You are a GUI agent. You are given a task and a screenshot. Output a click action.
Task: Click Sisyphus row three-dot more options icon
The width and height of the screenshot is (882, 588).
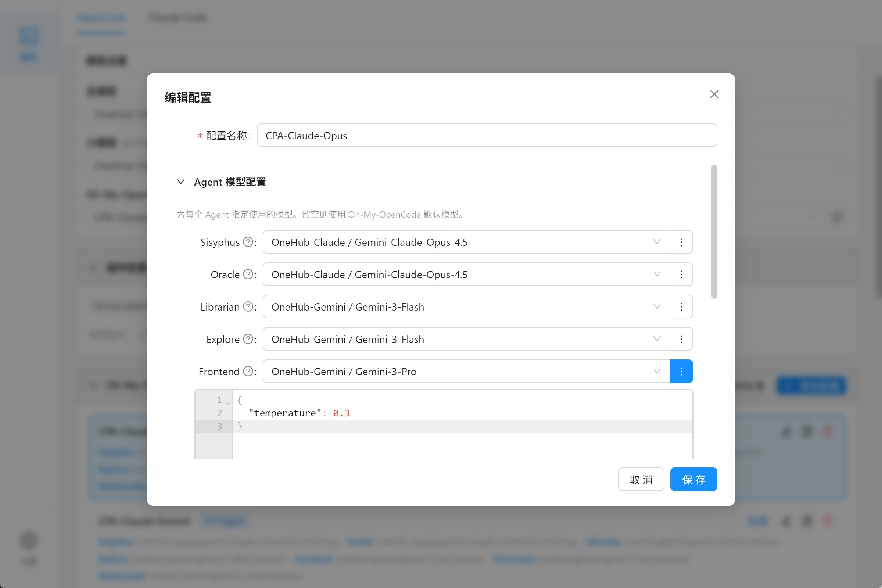681,242
